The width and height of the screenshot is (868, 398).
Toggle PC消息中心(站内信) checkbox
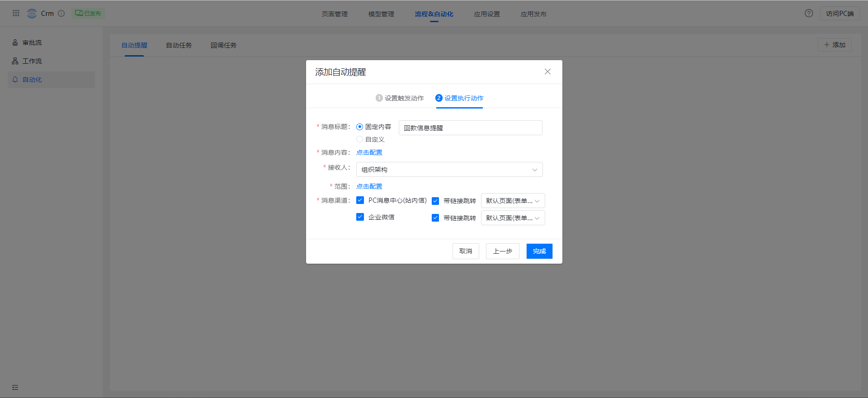360,200
